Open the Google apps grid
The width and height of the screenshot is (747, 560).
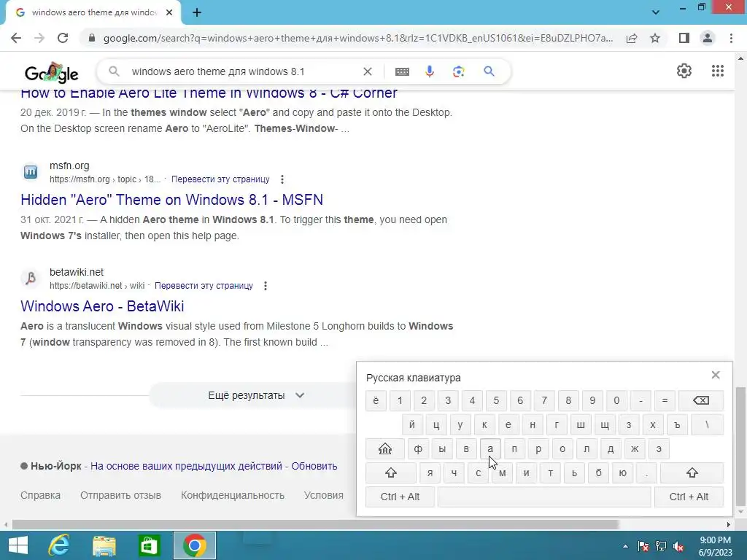point(718,71)
